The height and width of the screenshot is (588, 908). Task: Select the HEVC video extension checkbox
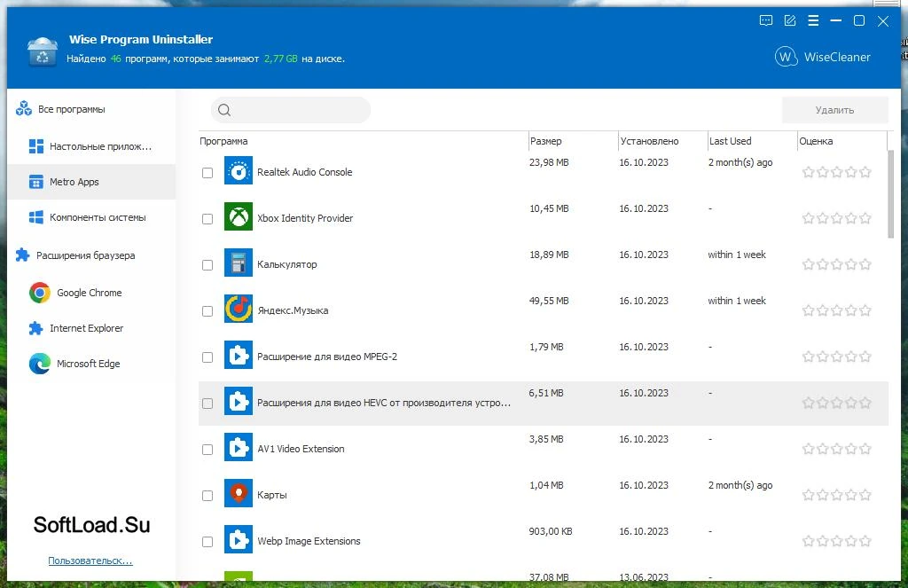click(207, 404)
